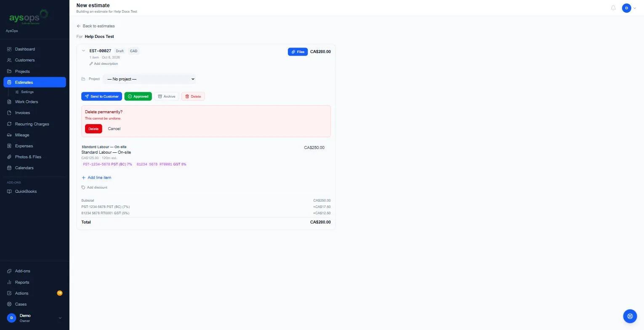Open Recurring Charges

(x=35, y=124)
